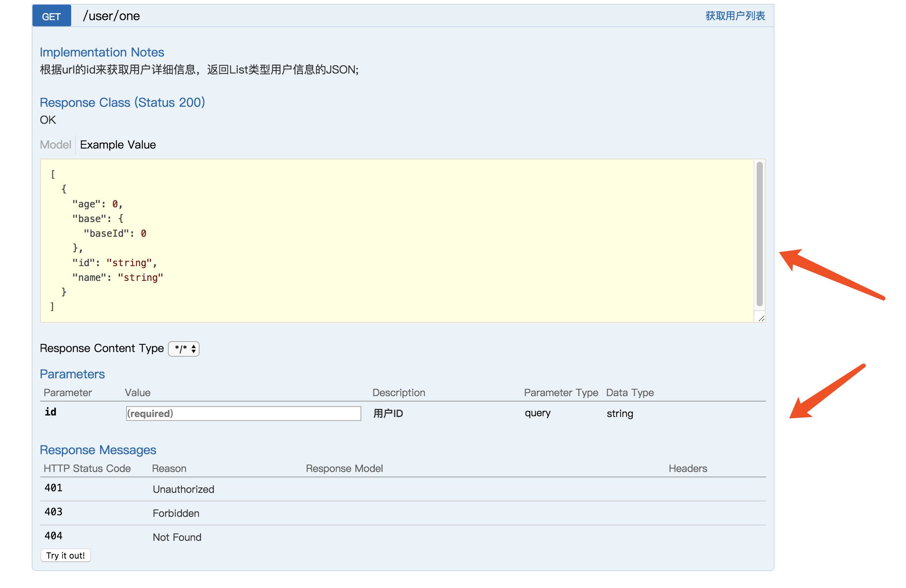Select the 403 Forbidden response row
This screenshot has height=588, width=906.
[176, 513]
